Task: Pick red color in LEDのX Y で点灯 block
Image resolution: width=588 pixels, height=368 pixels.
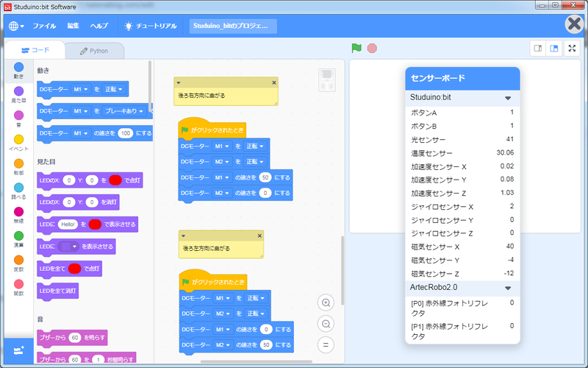Action: coord(115,180)
